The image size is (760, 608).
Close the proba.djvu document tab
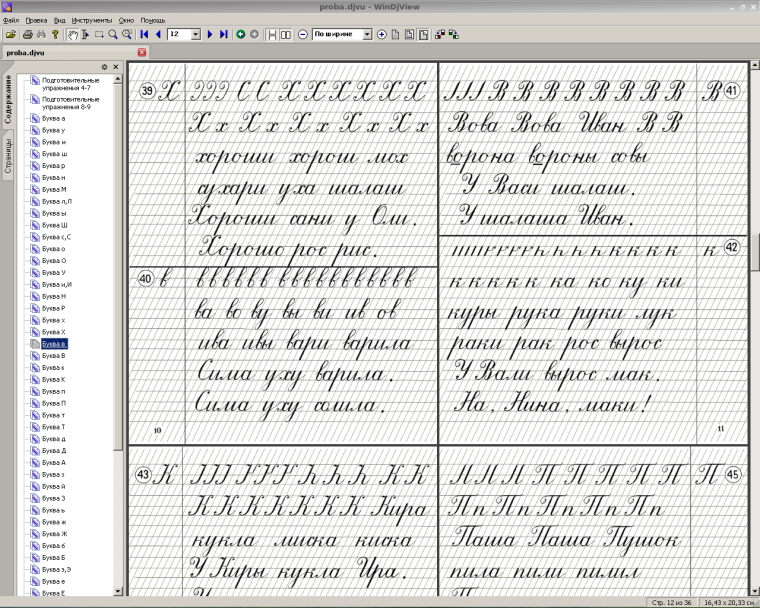pos(141,52)
